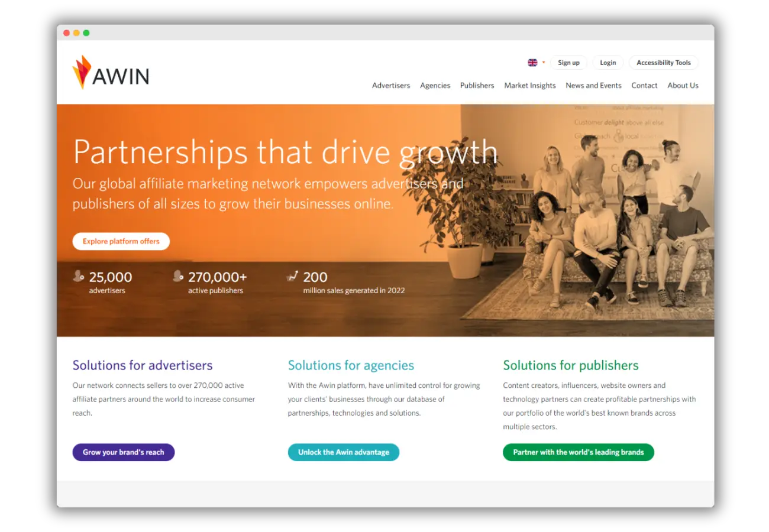Click the yellow macOS window dot
Screen dimensions: 769x532
coord(76,33)
